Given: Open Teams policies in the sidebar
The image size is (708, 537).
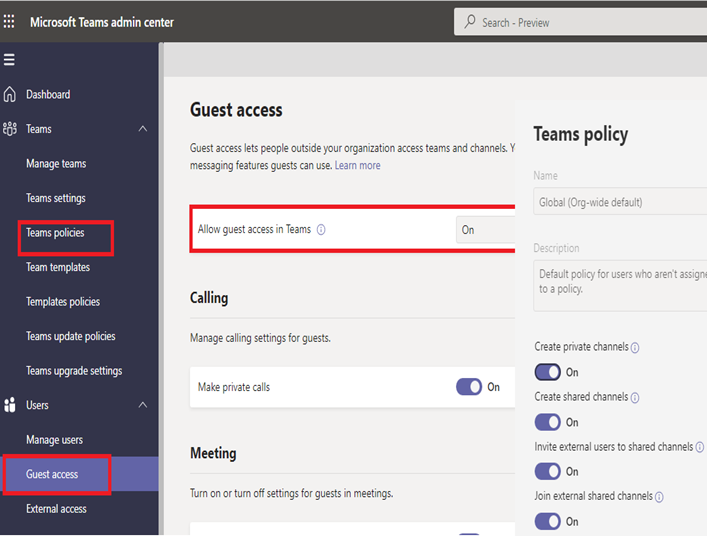Looking at the screenshot, I should click(x=55, y=233).
